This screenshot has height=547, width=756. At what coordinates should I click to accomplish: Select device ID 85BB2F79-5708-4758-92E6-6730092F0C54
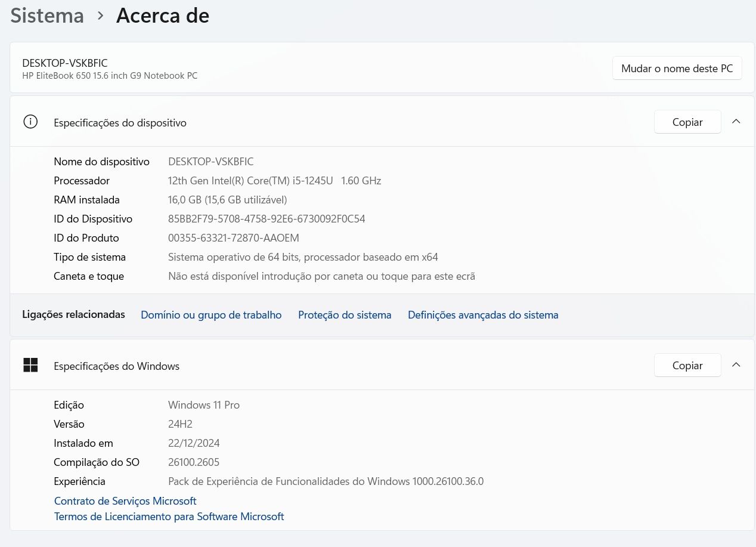(267, 219)
